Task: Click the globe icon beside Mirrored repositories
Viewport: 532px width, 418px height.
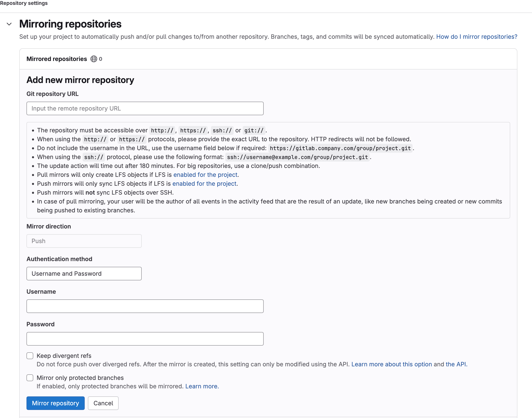Action: (x=94, y=59)
